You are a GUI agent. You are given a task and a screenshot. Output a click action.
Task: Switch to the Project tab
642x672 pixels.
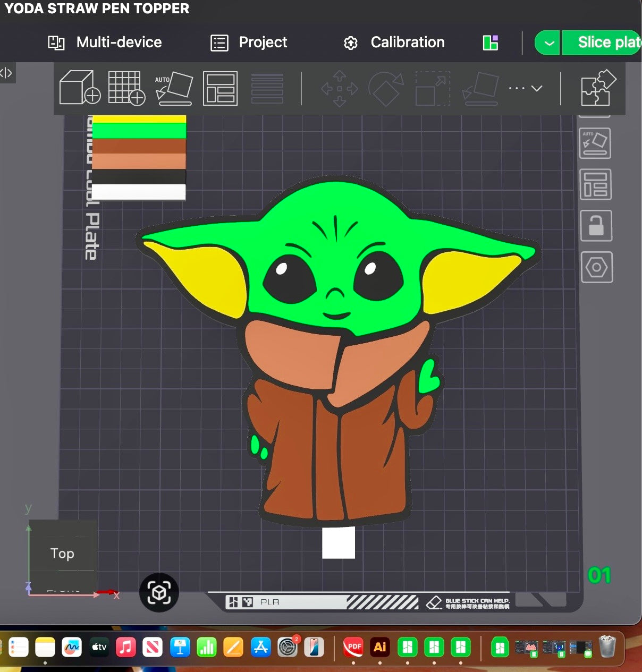click(x=249, y=42)
